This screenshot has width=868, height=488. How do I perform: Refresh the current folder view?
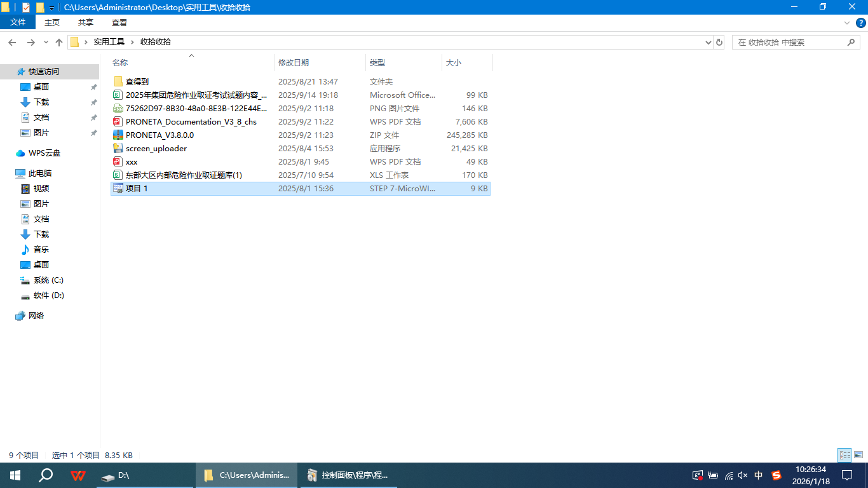click(719, 42)
